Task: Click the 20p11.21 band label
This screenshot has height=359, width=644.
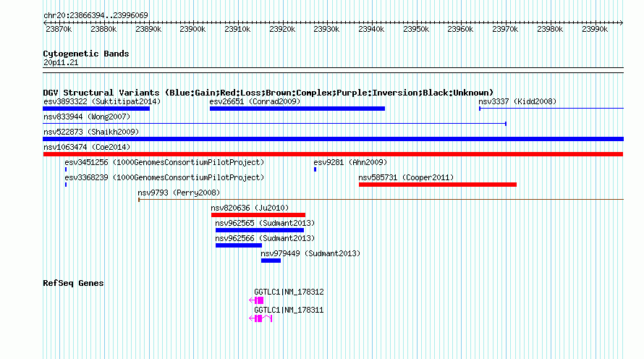Action: 61,62
